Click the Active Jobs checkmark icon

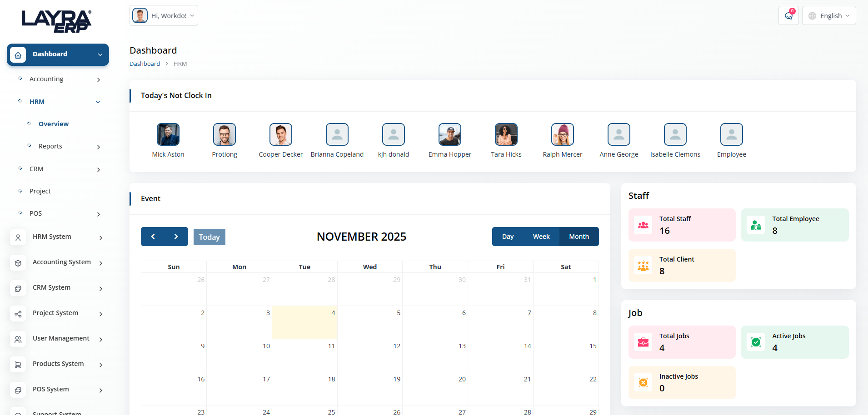click(x=756, y=342)
